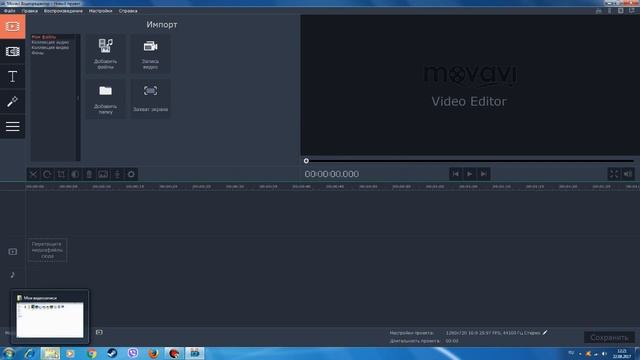The image size is (640, 360).
Task: Open the Справка menu
Action: pyautogui.click(x=128, y=11)
